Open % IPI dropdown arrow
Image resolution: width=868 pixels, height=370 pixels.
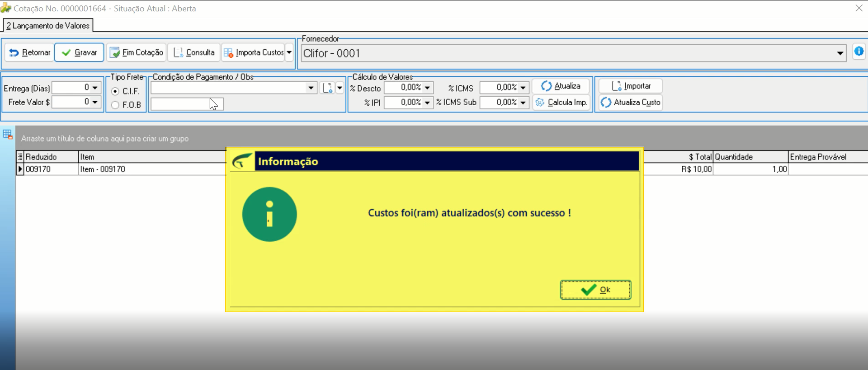[427, 103]
